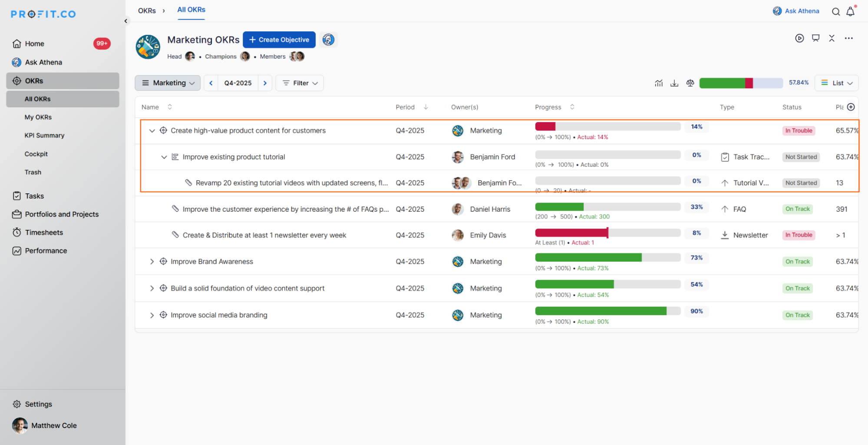This screenshot has width=868, height=445.
Task: Click the play presentation icon
Action: click(799, 38)
